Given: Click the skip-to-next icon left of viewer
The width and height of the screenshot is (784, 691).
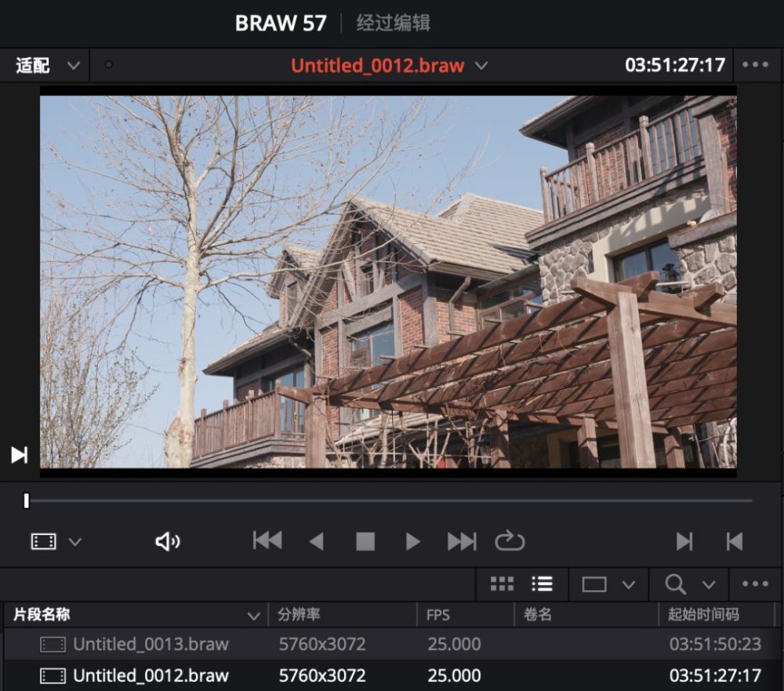Looking at the screenshot, I should tap(20, 455).
